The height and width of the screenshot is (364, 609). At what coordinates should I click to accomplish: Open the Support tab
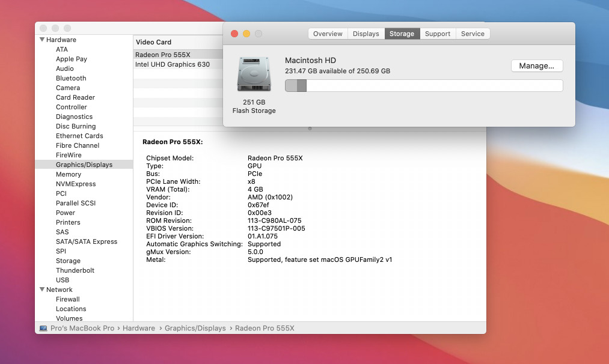[x=438, y=34]
